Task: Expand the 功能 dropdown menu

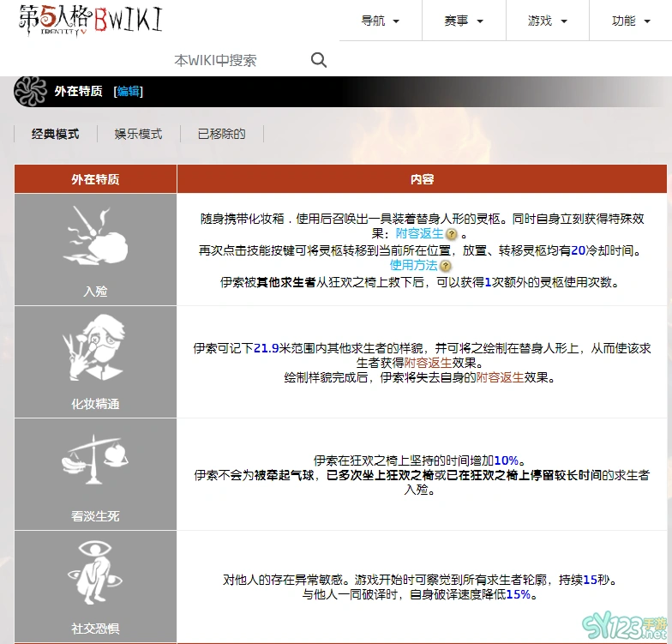Action: (x=631, y=21)
